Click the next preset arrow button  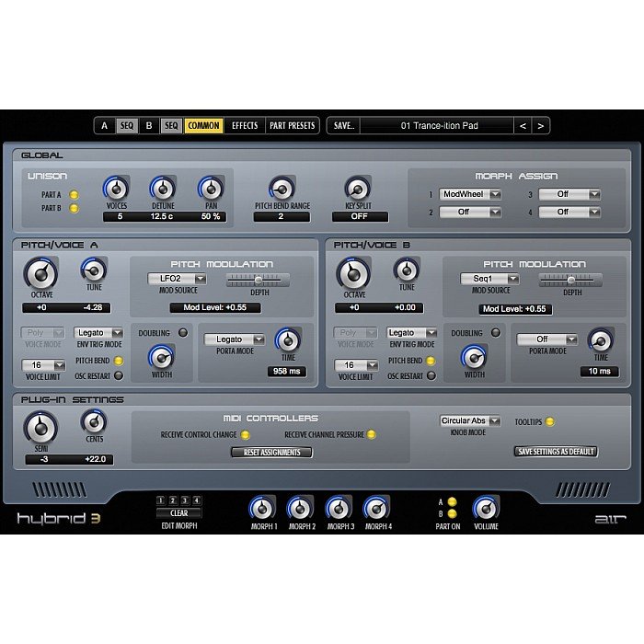[541, 125]
